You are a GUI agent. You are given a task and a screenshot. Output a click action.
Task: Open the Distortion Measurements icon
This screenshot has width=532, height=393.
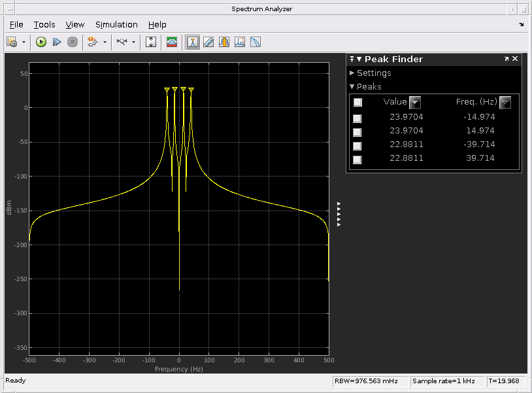[240, 42]
